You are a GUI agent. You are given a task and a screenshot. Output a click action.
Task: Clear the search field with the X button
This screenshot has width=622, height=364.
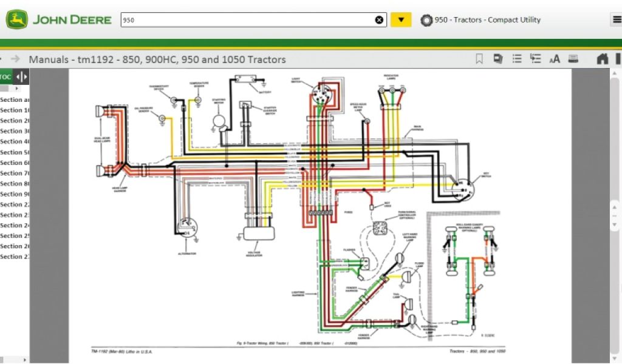(x=379, y=20)
